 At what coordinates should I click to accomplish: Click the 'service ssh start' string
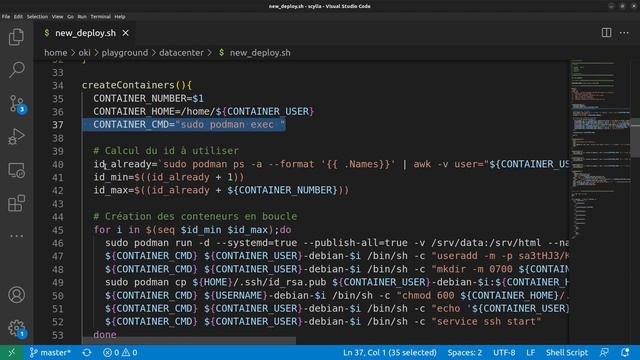click(486, 322)
